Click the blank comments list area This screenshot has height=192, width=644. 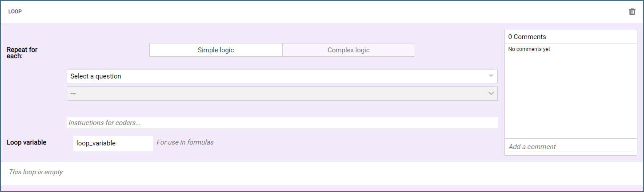point(570,98)
